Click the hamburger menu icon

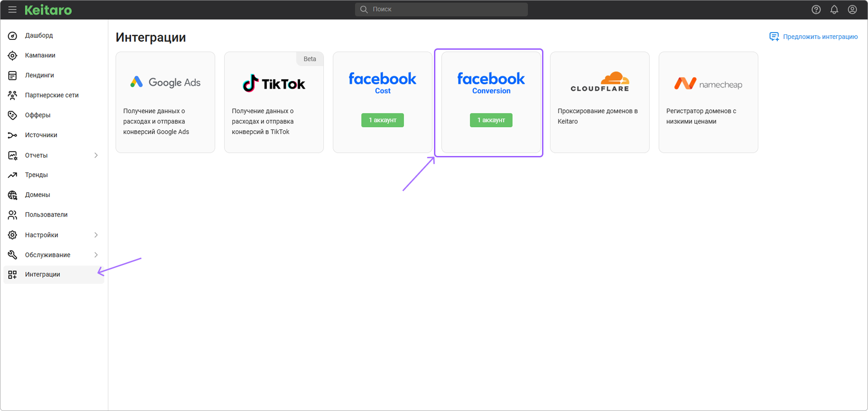pyautogui.click(x=12, y=9)
